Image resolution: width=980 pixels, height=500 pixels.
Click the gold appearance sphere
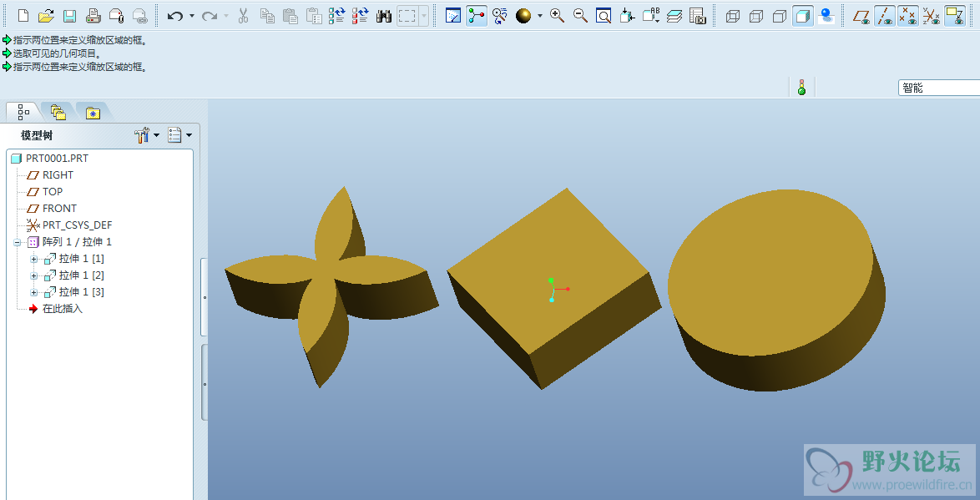523,16
